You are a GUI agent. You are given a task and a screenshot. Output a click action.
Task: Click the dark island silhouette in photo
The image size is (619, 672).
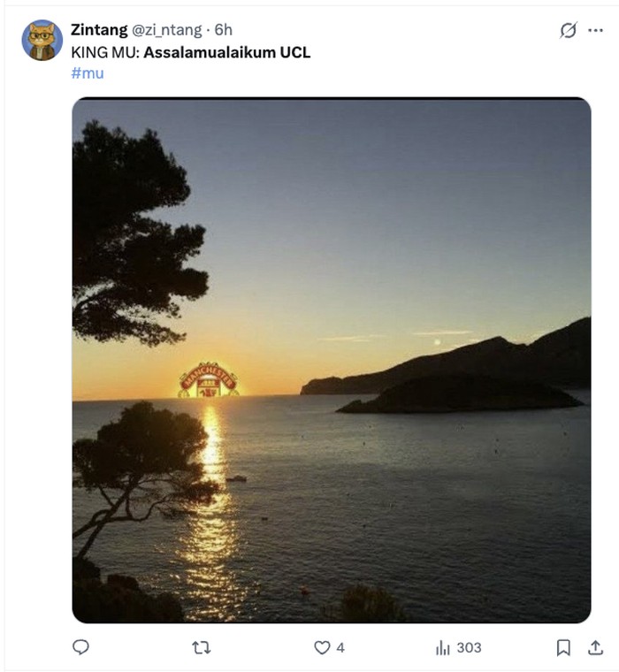pyautogui.click(x=461, y=394)
